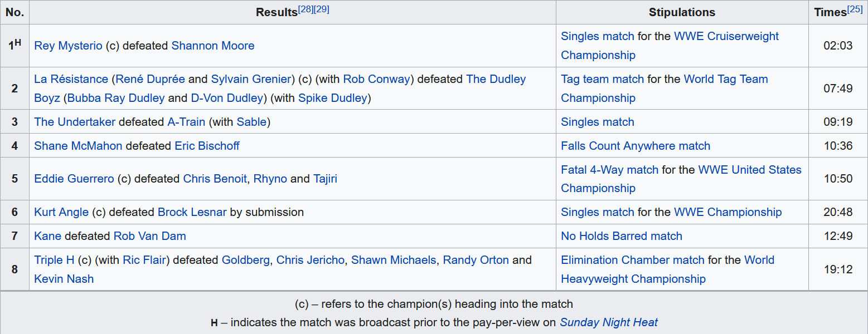
Task: Click the Sunday Night Heat link
Action: coord(609,322)
